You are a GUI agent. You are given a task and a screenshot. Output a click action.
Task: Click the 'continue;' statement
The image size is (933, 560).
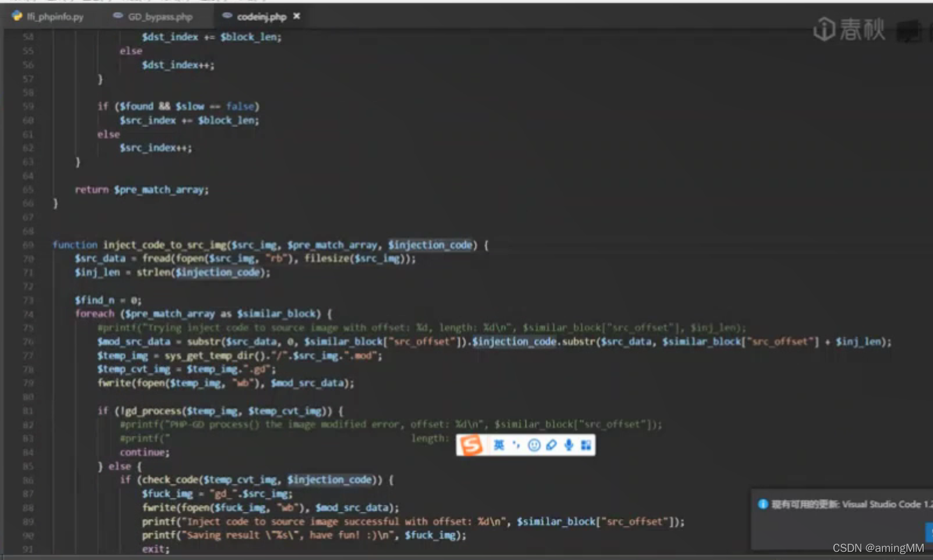[144, 452]
